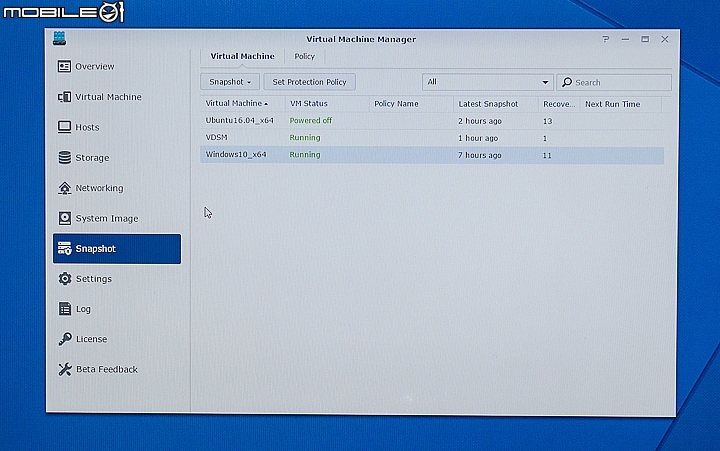Click the Snapshot icon in the sidebar
The width and height of the screenshot is (720, 451).
[x=64, y=248]
